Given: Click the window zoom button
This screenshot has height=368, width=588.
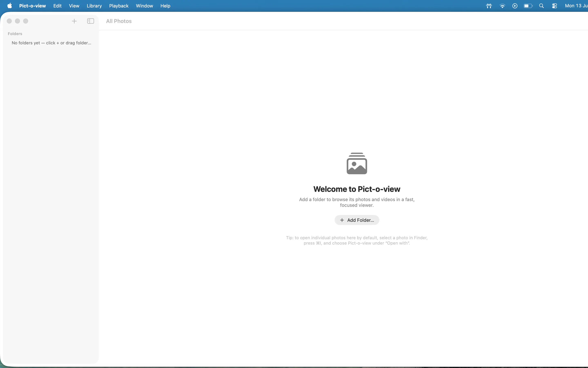Looking at the screenshot, I should point(26,21).
